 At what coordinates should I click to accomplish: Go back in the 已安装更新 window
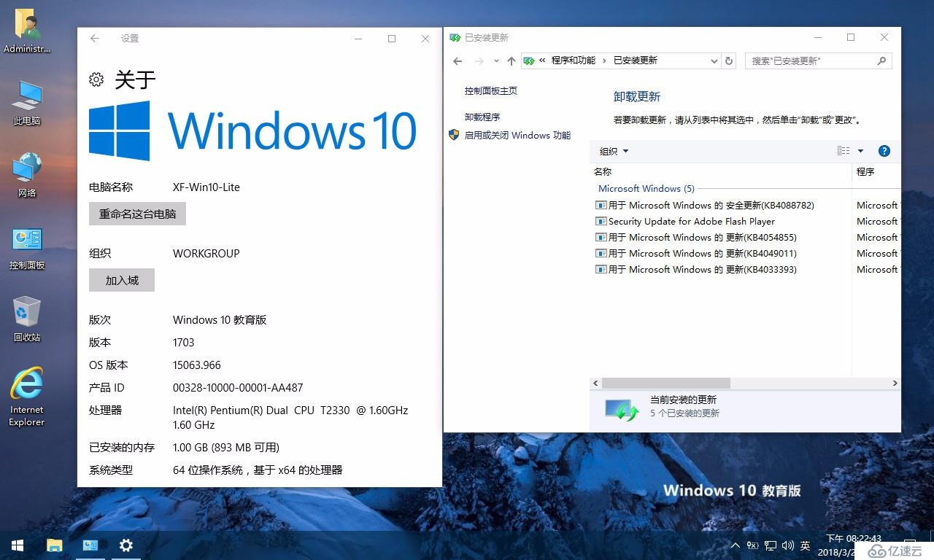point(458,61)
